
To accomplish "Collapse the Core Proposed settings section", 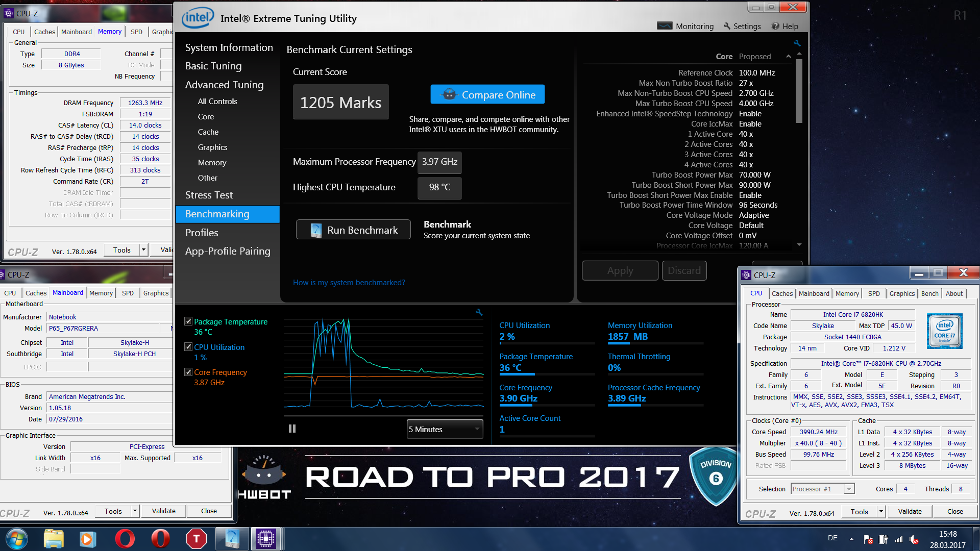I will [789, 57].
